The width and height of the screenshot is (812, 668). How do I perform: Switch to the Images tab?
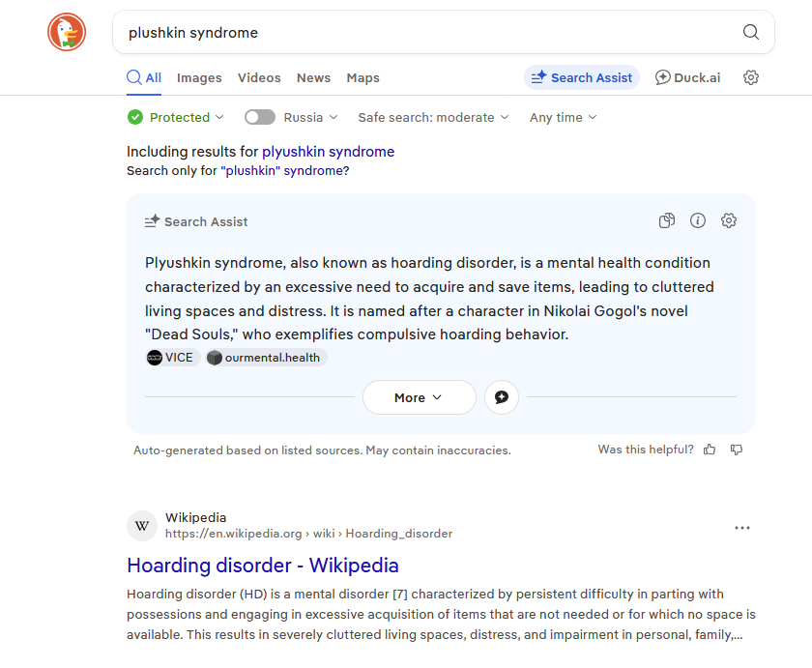tap(199, 78)
